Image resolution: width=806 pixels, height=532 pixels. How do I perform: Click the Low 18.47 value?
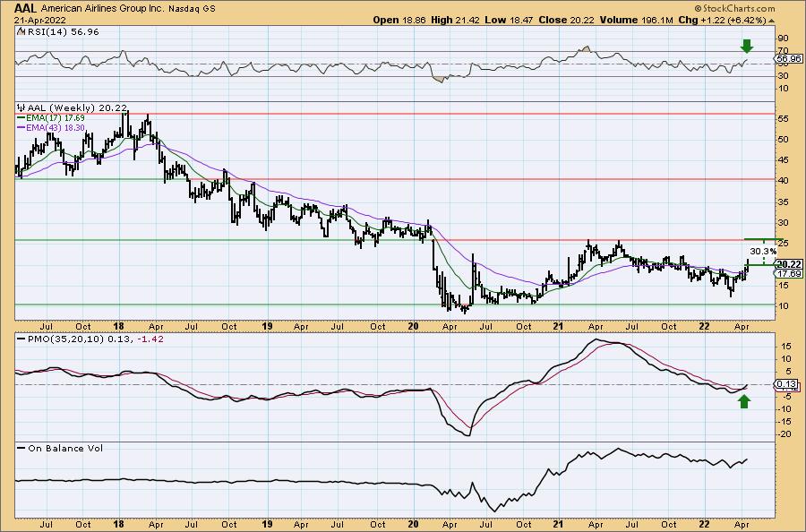pos(509,20)
